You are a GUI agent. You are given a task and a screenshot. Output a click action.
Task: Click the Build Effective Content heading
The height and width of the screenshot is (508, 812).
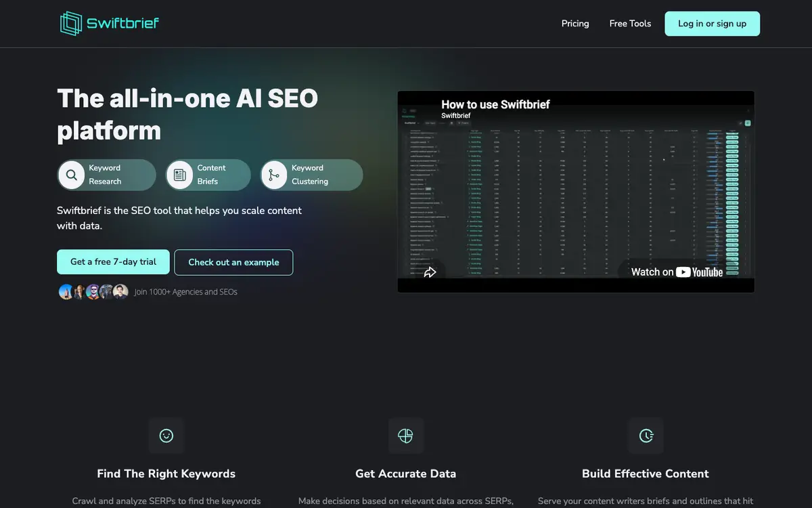click(646, 473)
